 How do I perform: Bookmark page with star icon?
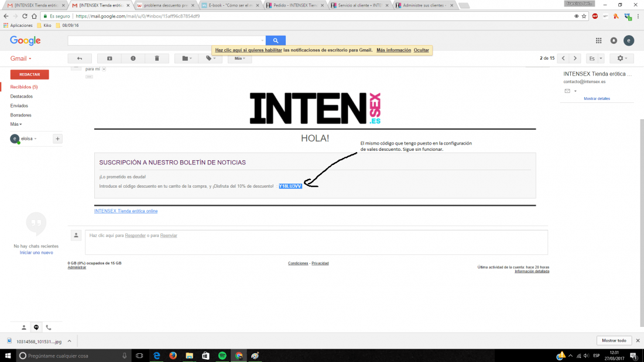point(584,16)
